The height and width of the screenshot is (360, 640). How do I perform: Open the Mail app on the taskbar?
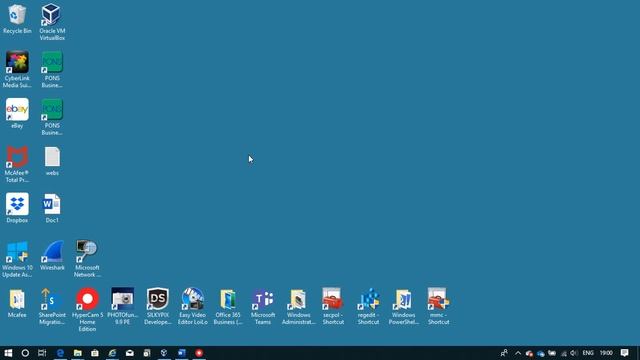tap(130, 353)
